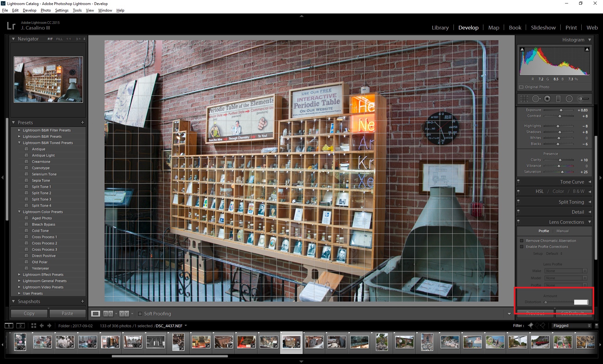Toggle Enable Profile Corrections checkbox

[x=522, y=247]
